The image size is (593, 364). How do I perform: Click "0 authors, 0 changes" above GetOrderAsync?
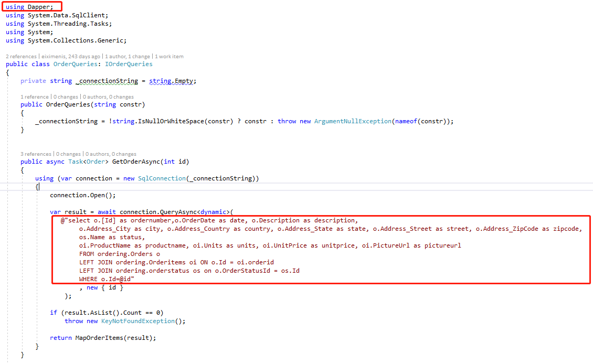click(x=111, y=154)
